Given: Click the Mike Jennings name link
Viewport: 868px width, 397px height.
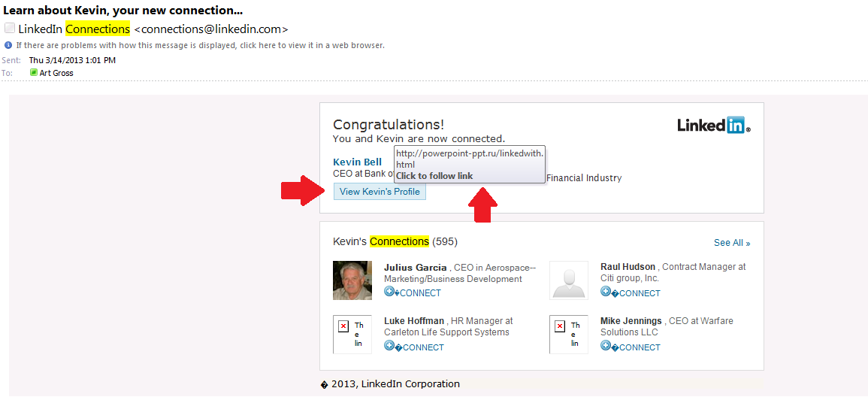Looking at the screenshot, I should (x=631, y=321).
